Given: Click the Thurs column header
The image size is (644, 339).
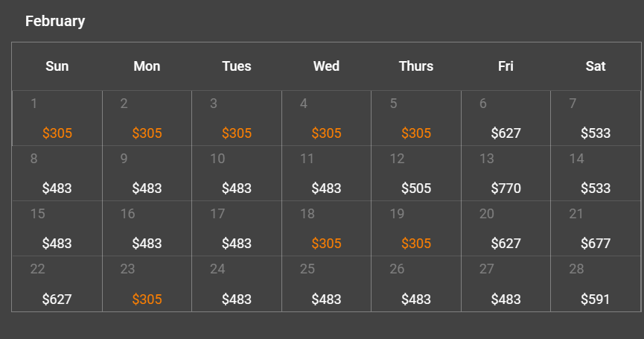Looking at the screenshot, I should [415, 66].
